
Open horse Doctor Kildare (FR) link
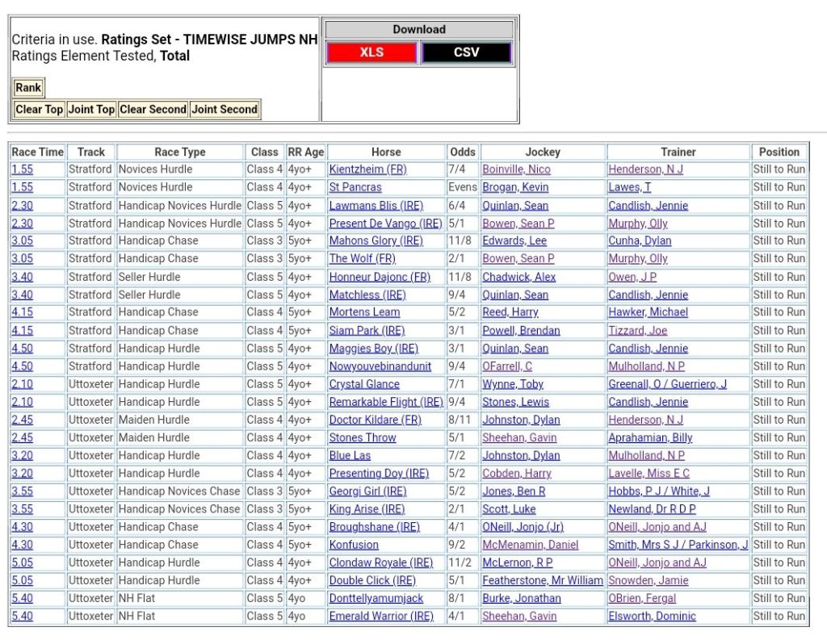(375, 420)
